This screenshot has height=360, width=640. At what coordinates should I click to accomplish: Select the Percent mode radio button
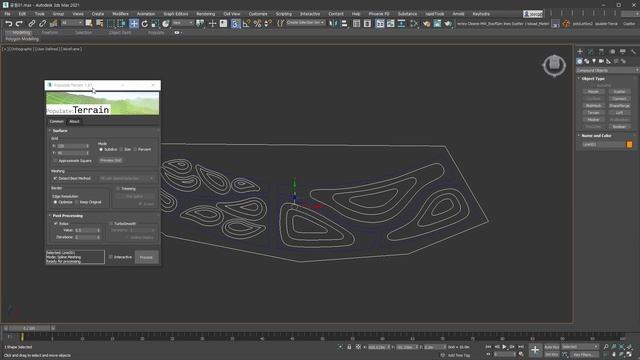(135, 149)
